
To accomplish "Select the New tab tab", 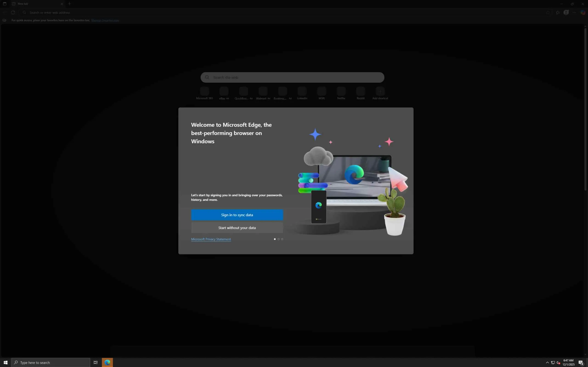I will tap(34, 4).
